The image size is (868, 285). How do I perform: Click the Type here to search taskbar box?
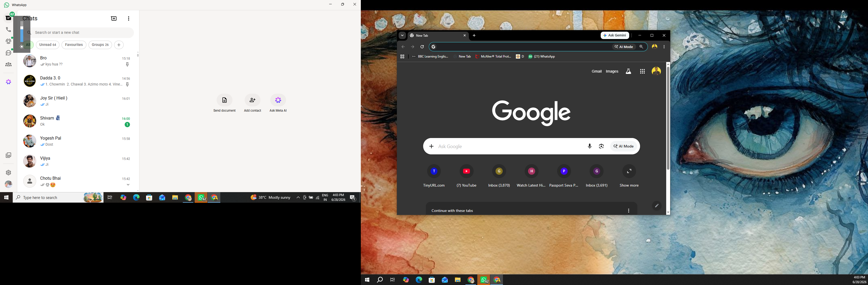[x=58, y=197]
